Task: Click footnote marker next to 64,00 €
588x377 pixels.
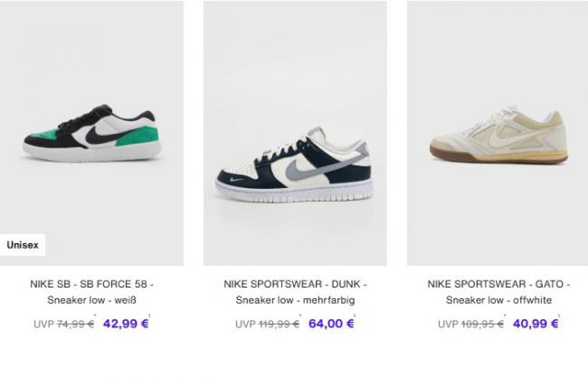Action: pyautogui.click(x=355, y=316)
